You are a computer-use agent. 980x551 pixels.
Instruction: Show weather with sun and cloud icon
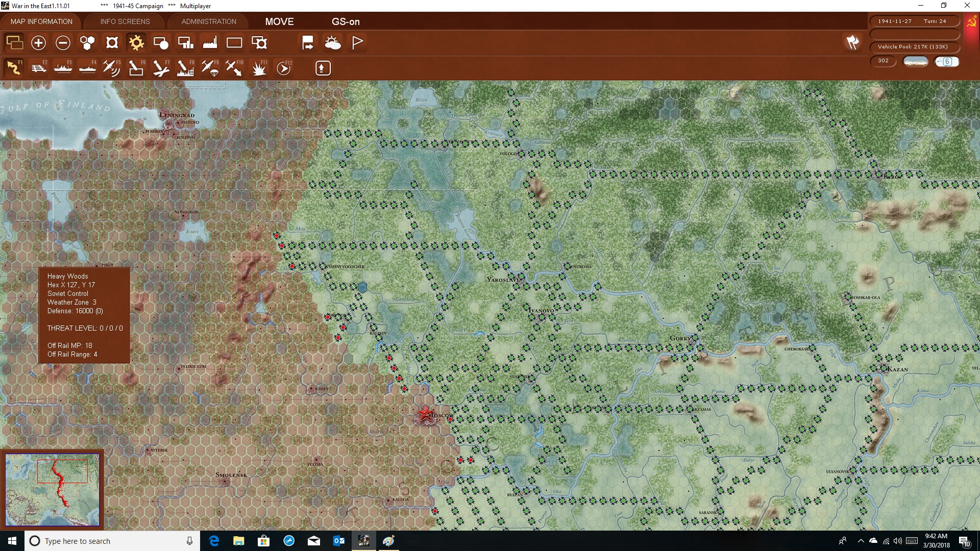click(333, 43)
